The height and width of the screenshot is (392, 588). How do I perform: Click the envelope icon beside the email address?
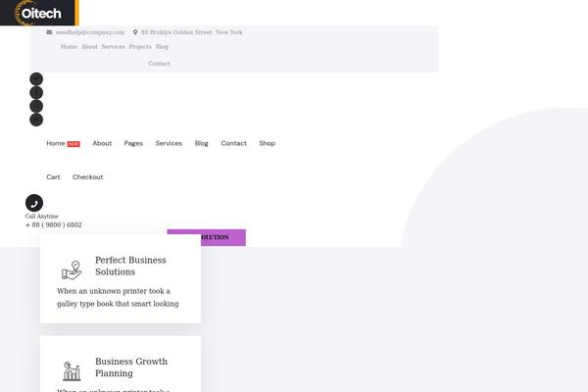tap(49, 32)
